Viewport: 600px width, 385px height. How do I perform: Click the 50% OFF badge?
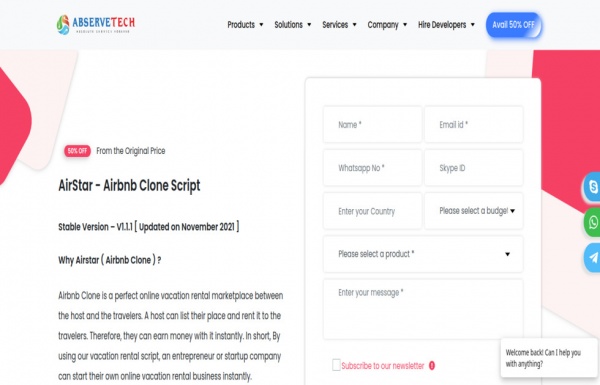pyautogui.click(x=77, y=151)
